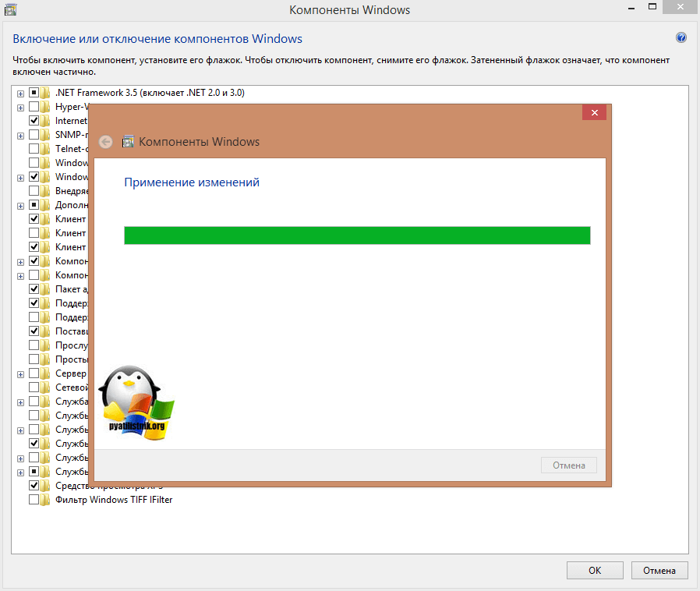The width and height of the screenshot is (700, 591).
Task: Click small icon beside dialog title Компоненты Windows
Action: pos(128,141)
